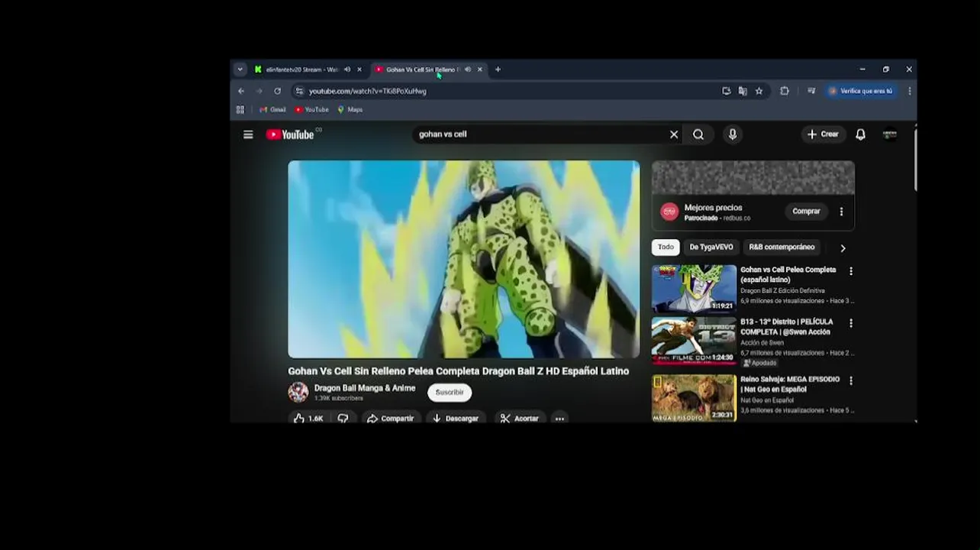Open B13 - 13º Distrito thumbnail

tap(694, 341)
